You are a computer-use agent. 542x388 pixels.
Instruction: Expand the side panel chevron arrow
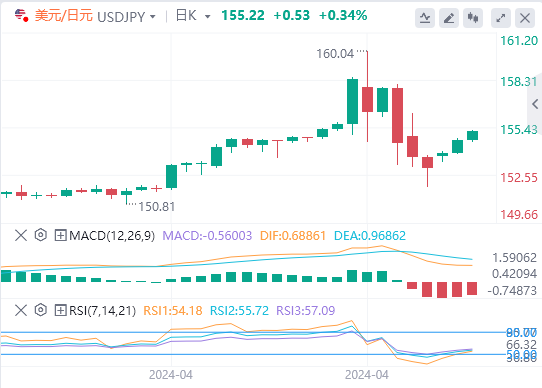pos(535,104)
